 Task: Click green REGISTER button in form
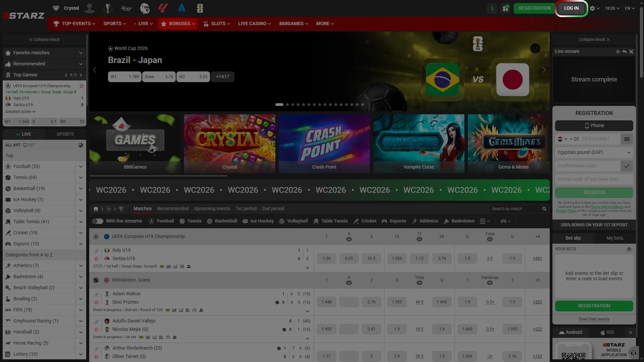[594, 193]
